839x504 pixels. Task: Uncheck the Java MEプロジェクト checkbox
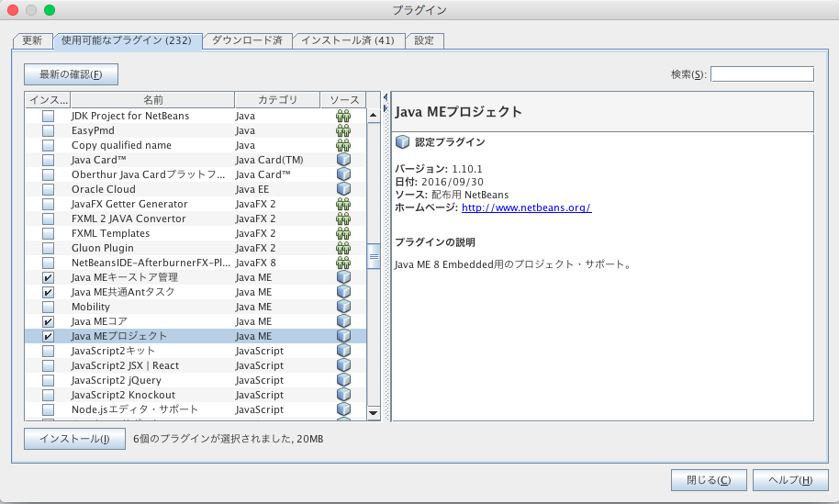click(48, 337)
